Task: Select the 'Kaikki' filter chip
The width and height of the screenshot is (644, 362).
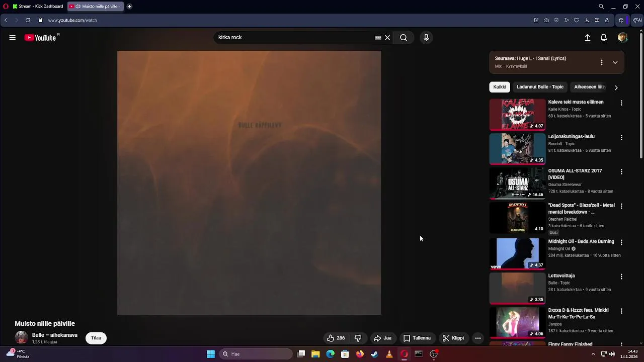Action: tap(500, 87)
